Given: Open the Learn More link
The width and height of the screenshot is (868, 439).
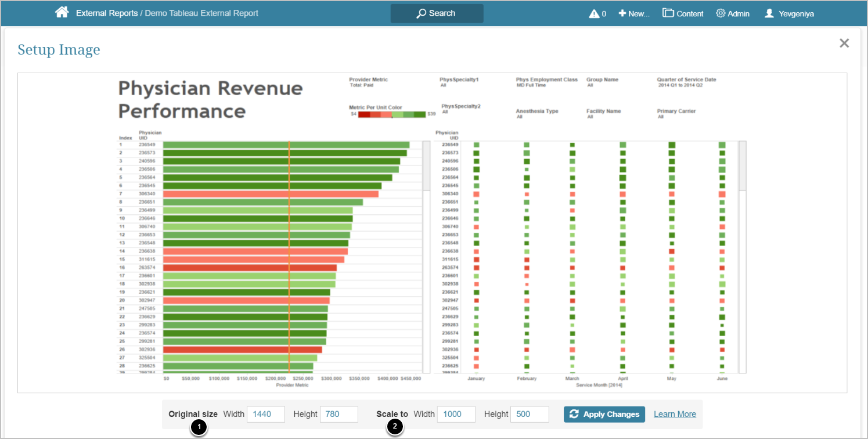Looking at the screenshot, I should [675, 414].
